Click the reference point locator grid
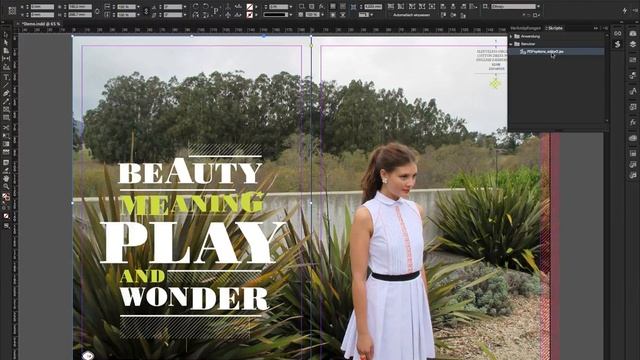640x360 pixels. [12, 11]
